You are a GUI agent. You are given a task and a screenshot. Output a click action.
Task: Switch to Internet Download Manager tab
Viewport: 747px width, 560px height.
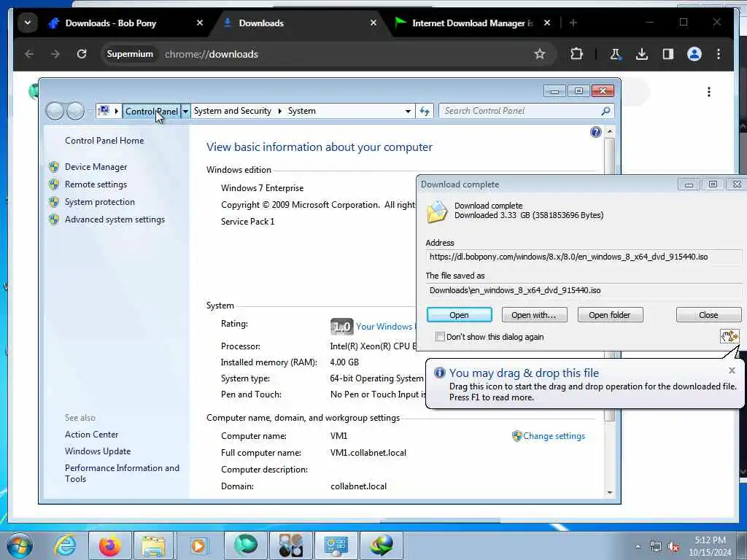click(x=472, y=23)
